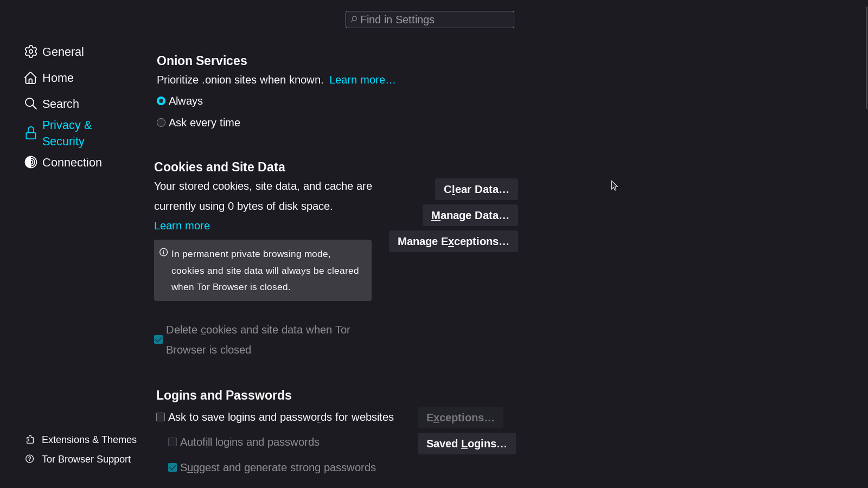Screen dimensions: 868x488
Task: Click the Search magnifier icon in sidebar
Action: pyautogui.click(x=31, y=104)
